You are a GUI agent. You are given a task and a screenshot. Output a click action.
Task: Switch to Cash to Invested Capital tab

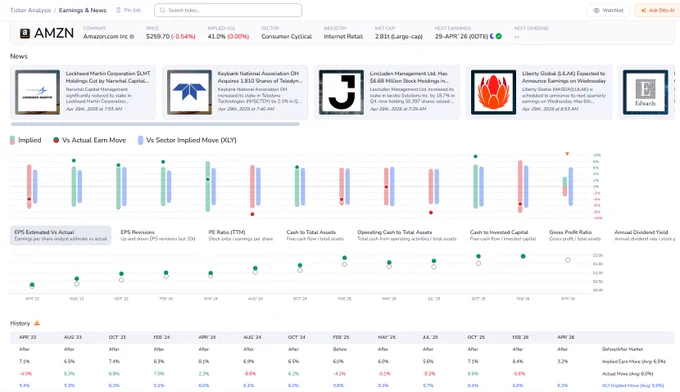503,235
